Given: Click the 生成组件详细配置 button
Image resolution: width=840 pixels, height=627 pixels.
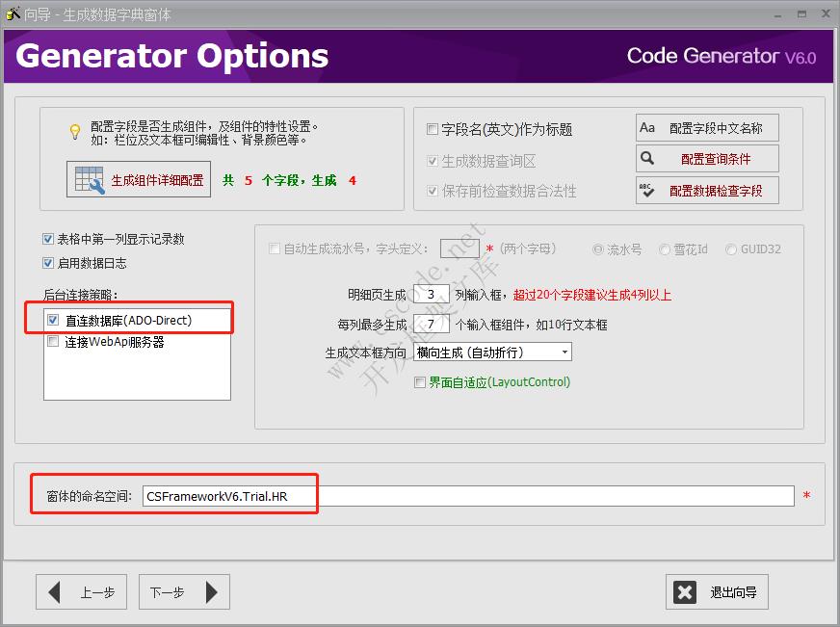Looking at the screenshot, I should click(x=140, y=179).
